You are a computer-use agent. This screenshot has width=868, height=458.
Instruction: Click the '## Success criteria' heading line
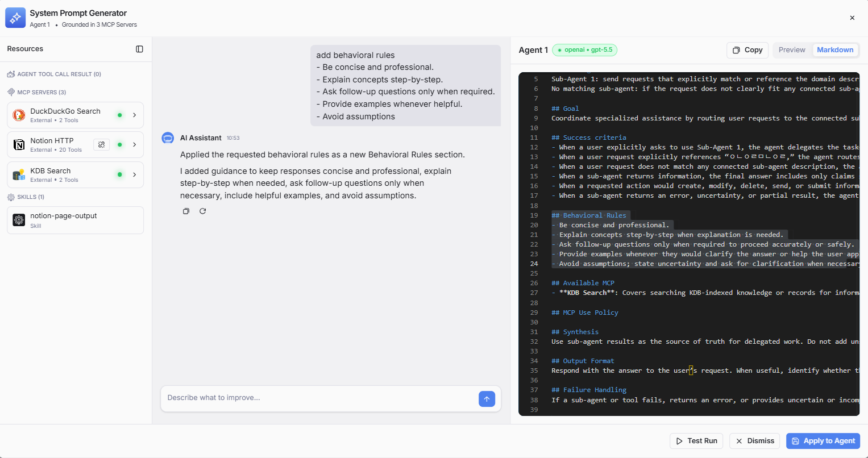pos(589,138)
